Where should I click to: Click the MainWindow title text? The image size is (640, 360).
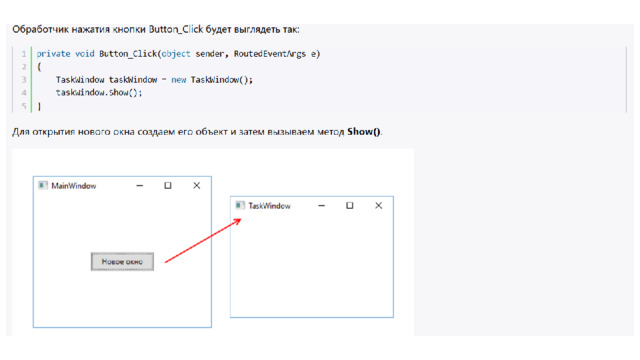point(74,186)
